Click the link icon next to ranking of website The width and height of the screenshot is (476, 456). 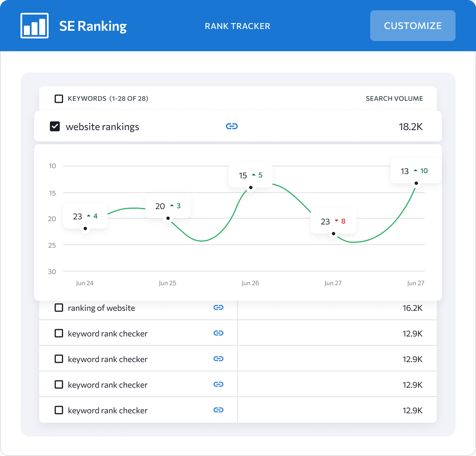point(218,307)
